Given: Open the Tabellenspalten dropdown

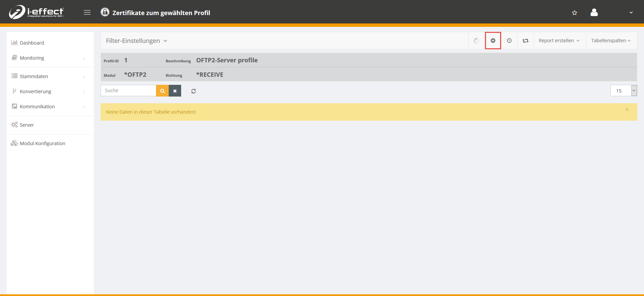Looking at the screenshot, I should click(x=610, y=41).
